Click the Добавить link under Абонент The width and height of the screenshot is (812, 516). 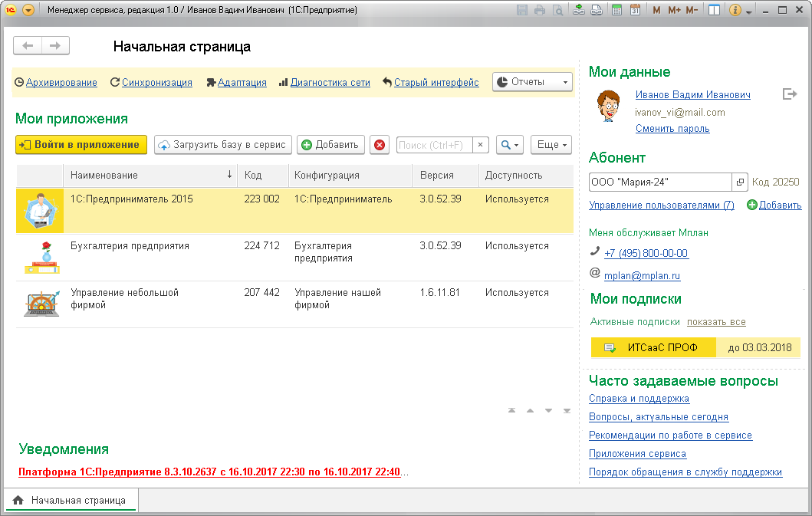[x=780, y=205]
